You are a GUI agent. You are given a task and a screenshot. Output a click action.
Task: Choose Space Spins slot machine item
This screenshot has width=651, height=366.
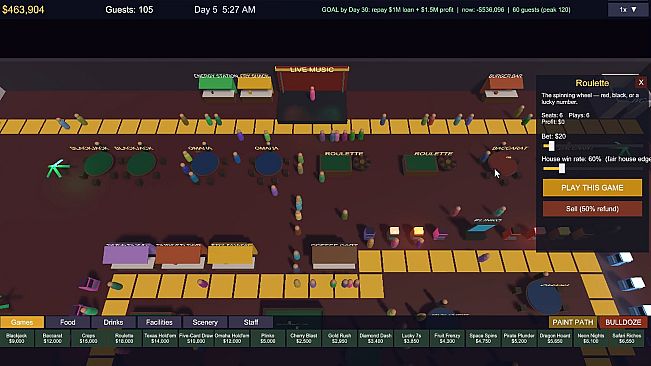tap(483, 338)
